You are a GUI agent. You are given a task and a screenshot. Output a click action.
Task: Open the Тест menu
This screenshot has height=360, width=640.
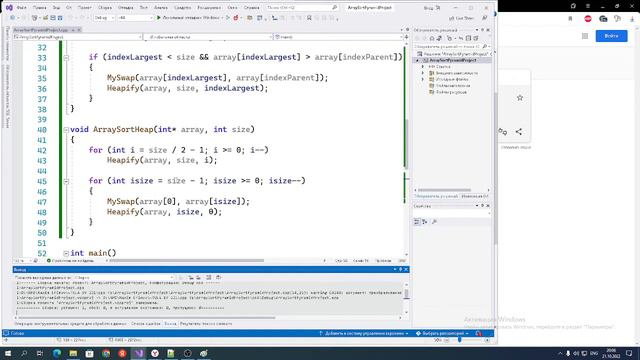144,7
